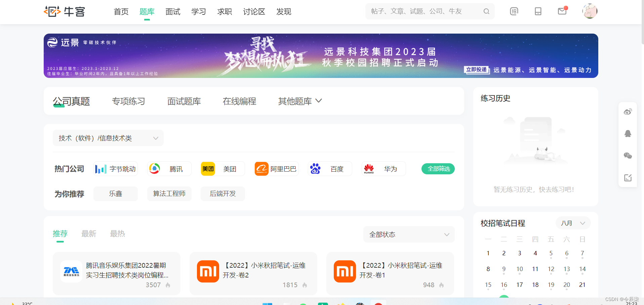Open 面试 in top navigation
This screenshot has height=305, width=644.
pyautogui.click(x=173, y=12)
